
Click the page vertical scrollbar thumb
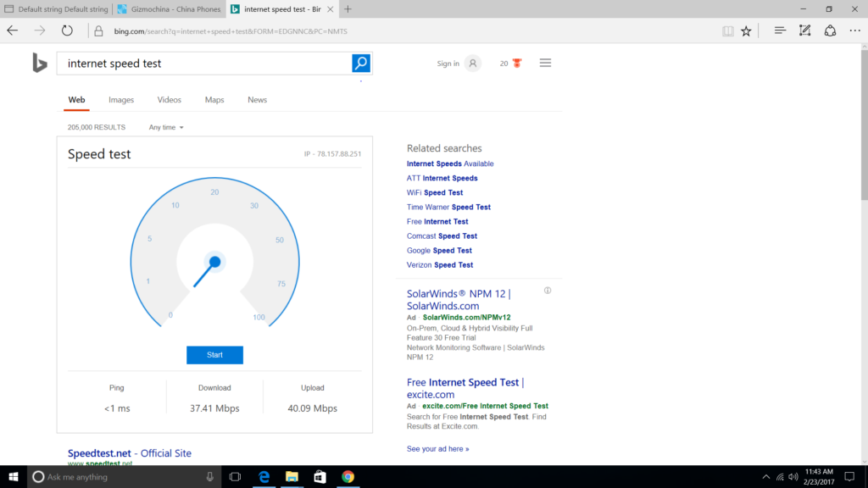point(864,126)
